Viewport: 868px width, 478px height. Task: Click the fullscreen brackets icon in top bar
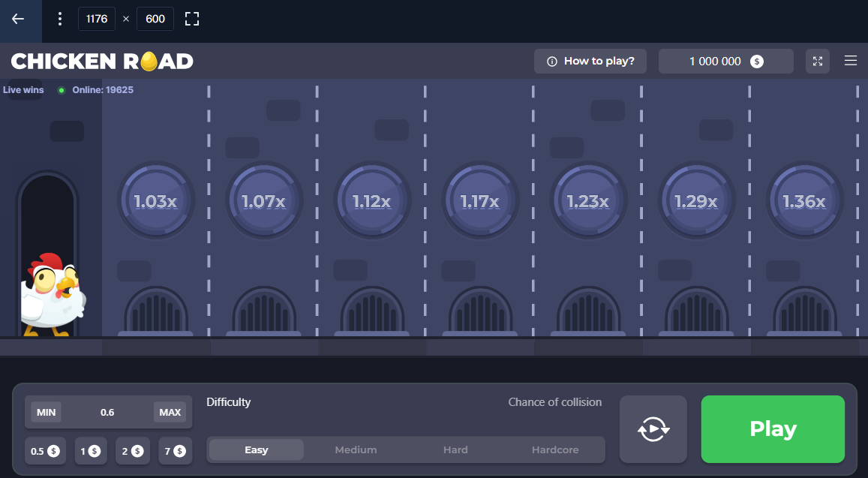192,19
